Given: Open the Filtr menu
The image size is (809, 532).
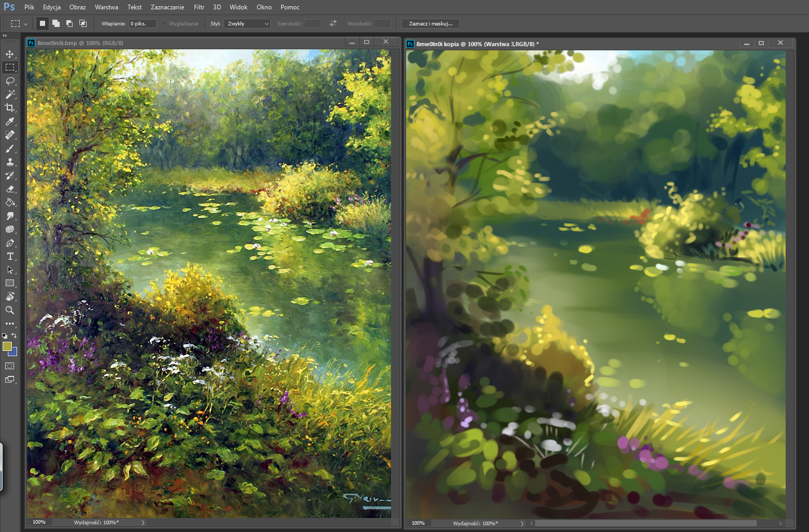Looking at the screenshot, I should (199, 7).
